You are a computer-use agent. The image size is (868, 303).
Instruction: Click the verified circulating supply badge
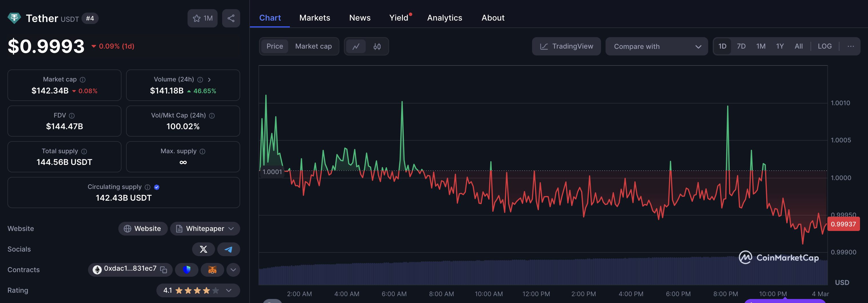[x=157, y=187]
